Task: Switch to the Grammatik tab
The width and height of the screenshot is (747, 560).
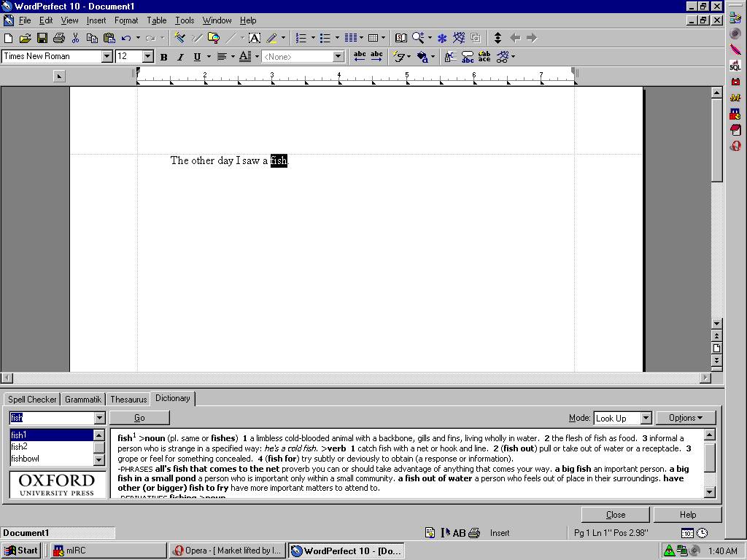Action: pos(83,400)
